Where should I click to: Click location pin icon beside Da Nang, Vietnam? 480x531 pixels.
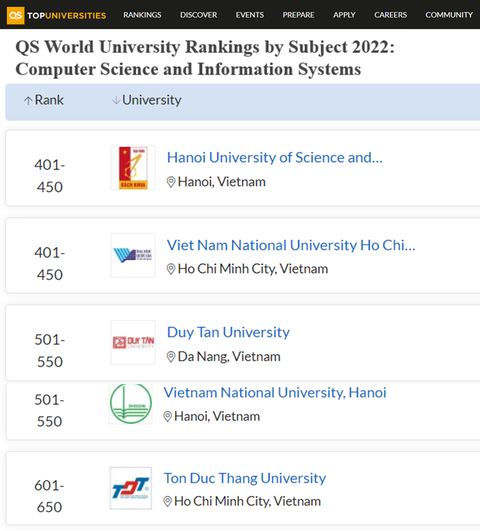(171, 357)
